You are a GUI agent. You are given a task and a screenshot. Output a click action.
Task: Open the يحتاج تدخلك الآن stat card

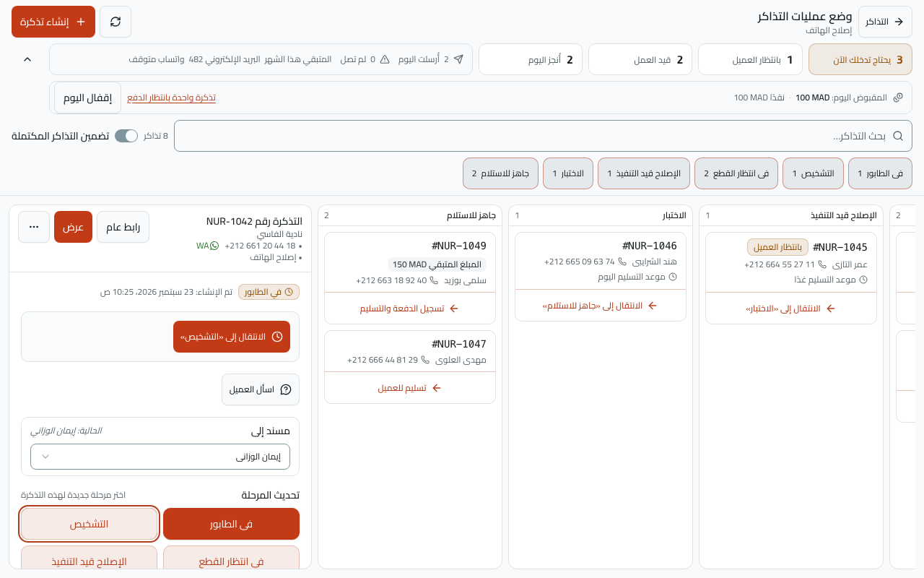[x=860, y=59]
